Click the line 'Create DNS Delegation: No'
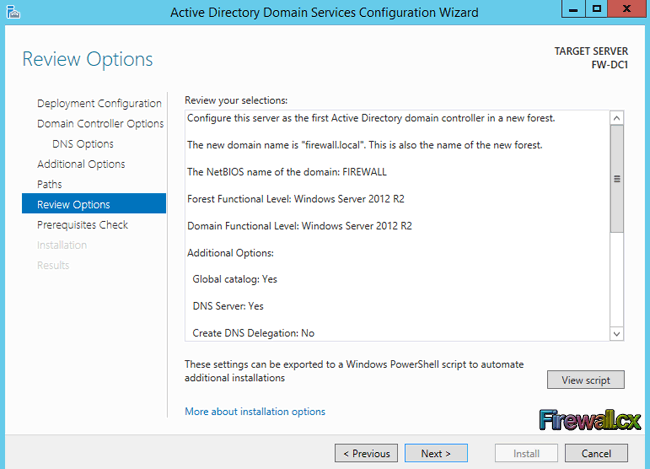650x469 pixels. [253, 333]
